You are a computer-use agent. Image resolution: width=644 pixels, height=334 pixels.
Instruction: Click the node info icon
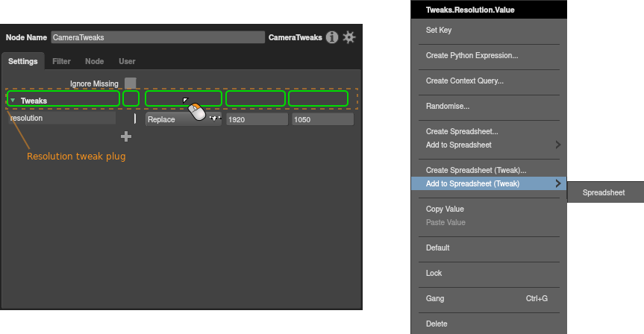(333, 37)
